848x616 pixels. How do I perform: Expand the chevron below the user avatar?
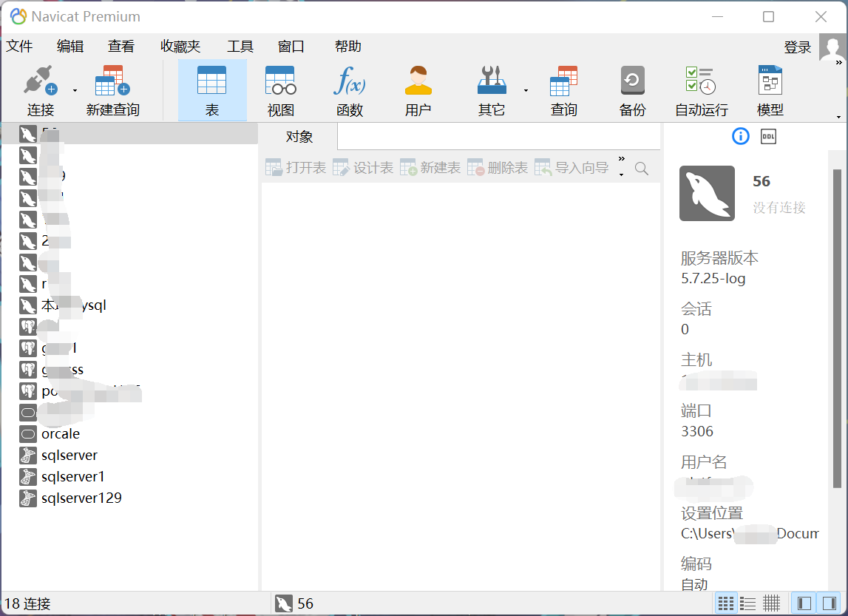[839, 63]
